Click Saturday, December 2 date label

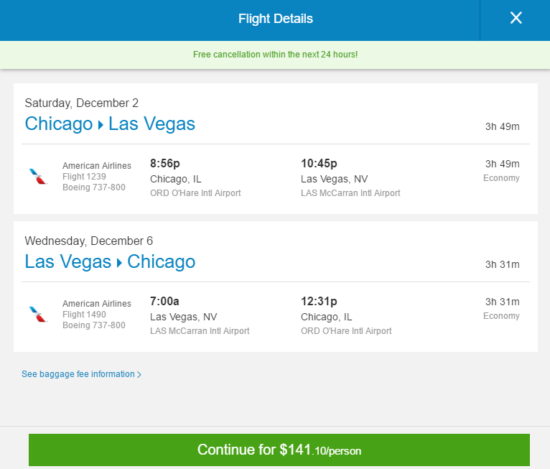click(81, 103)
